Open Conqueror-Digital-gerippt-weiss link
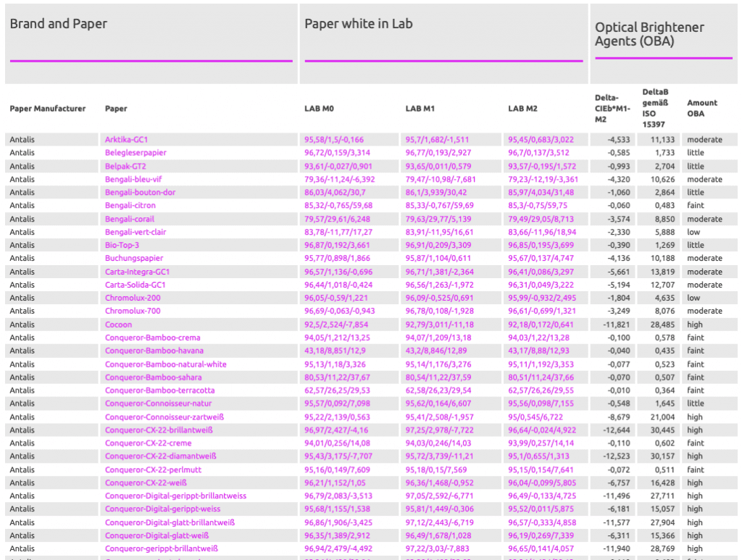This screenshot has height=560, width=742. [x=163, y=509]
